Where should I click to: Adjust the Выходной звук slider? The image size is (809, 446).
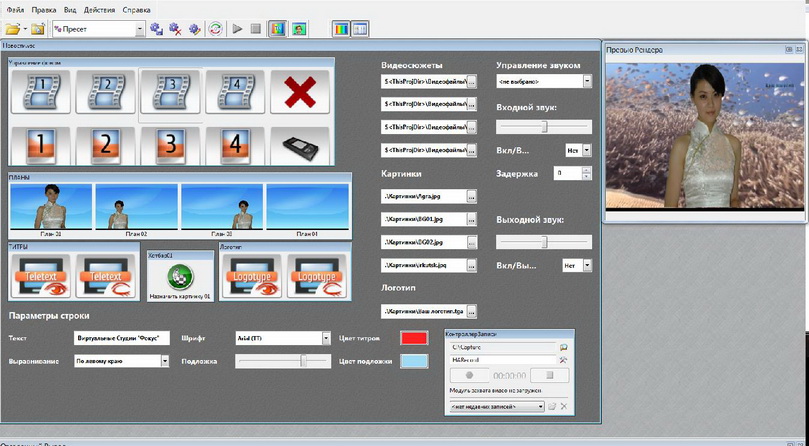544,242
